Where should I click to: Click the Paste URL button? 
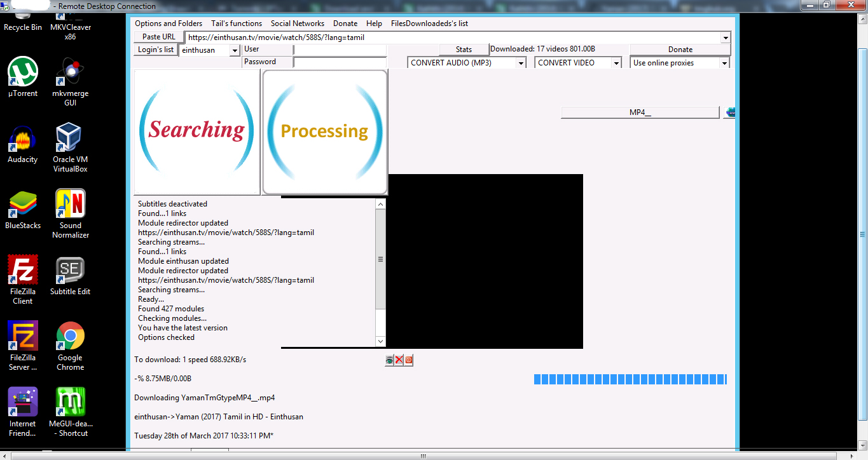[158, 37]
